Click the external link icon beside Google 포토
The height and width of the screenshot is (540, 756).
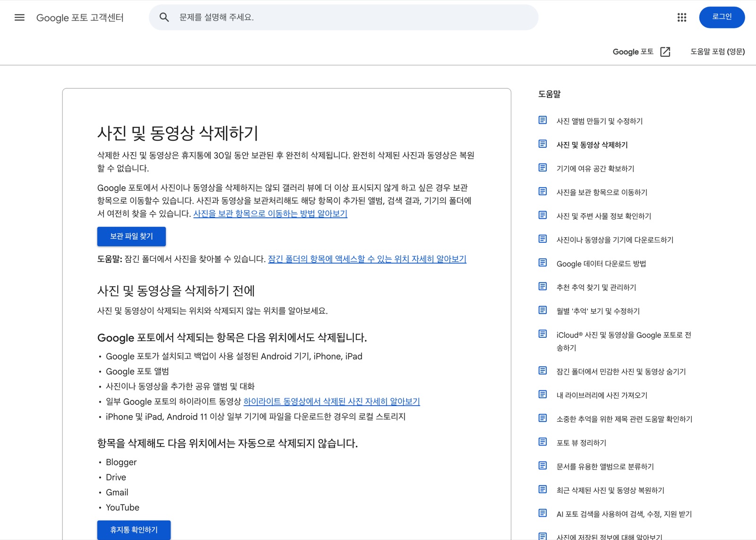(665, 52)
